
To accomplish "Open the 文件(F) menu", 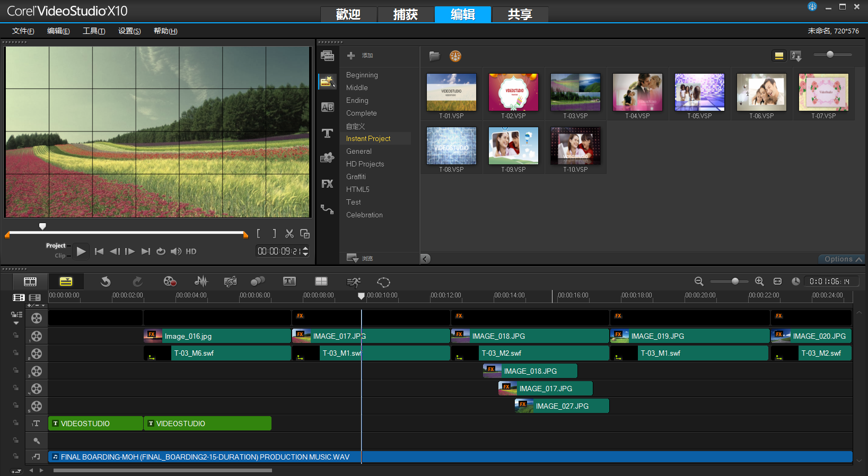I will (23, 31).
